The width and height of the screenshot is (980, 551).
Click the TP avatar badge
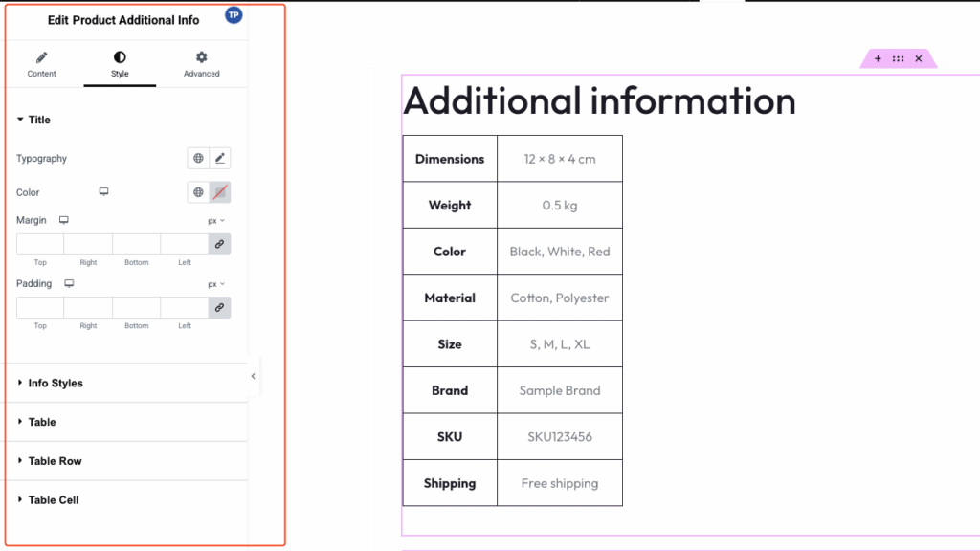click(x=234, y=15)
